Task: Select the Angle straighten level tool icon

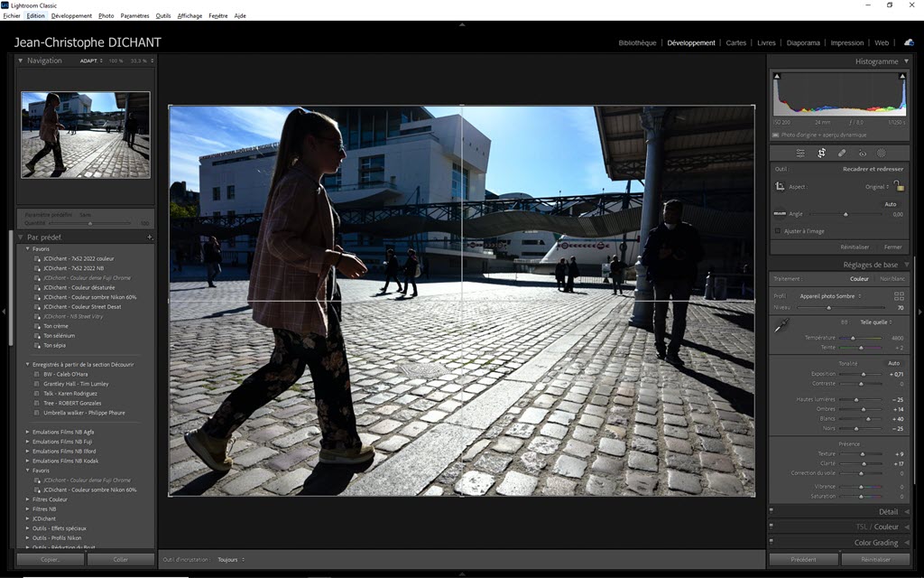Action: click(780, 214)
